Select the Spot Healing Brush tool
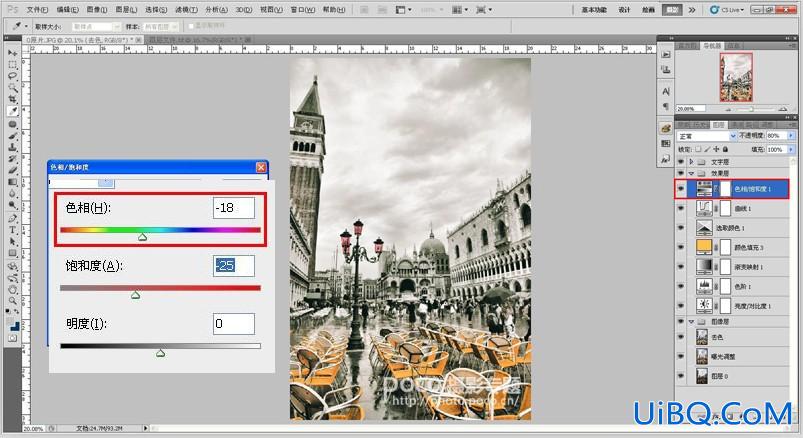Viewport: 803px width, 438px height. pos(12,124)
